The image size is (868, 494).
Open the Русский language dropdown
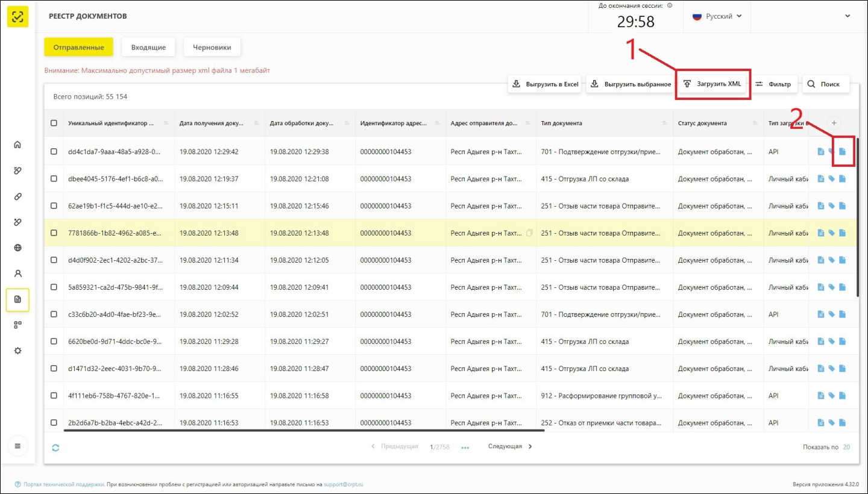717,16
